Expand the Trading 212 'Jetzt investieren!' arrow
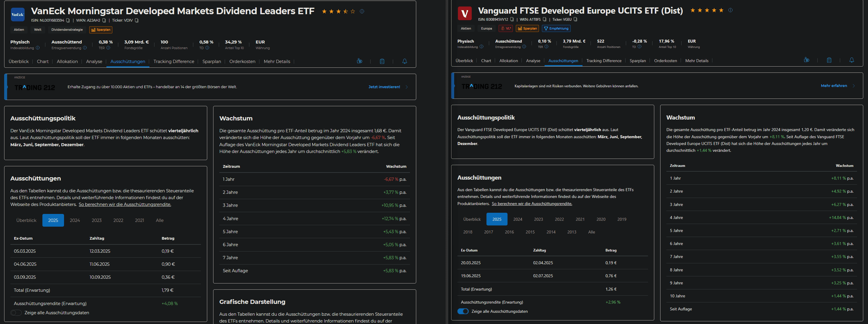The height and width of the screenshot is (324, 868). click(407, 87)
